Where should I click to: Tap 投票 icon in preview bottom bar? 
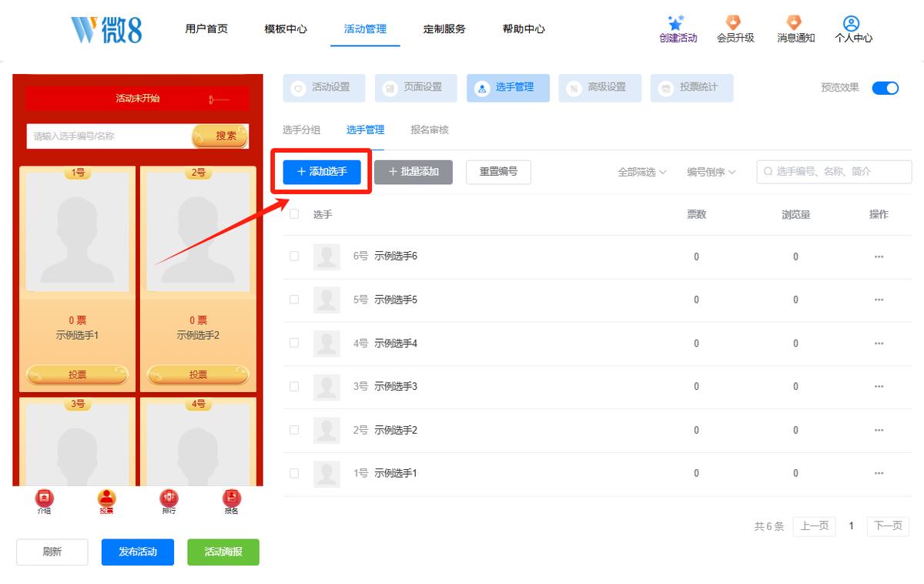(106, 498)
